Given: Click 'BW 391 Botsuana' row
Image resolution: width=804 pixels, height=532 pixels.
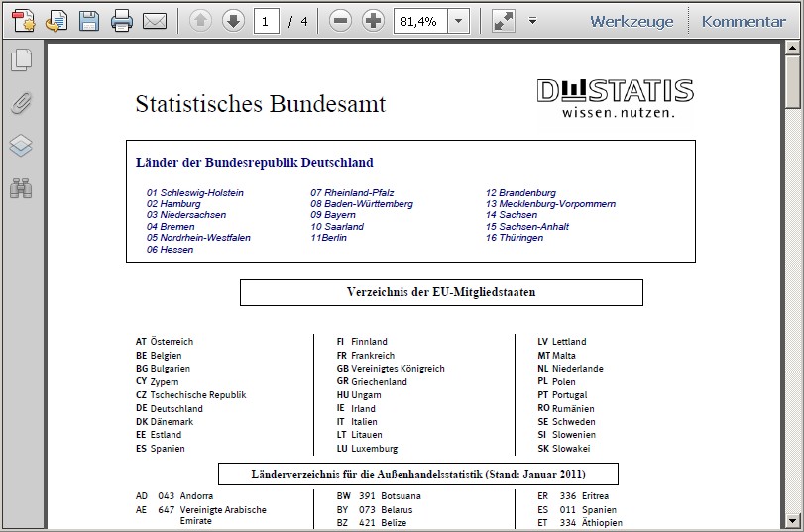Looking at the screenshot, I should click(379, 496).
